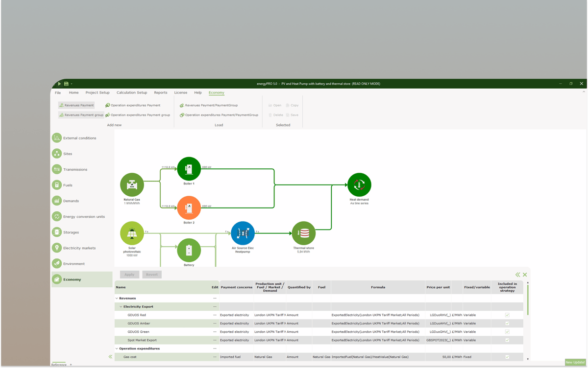588x368 pixels.
Task: Toggle operation strategy checkbox for Gas cost
Action: (x=507, y=357)
